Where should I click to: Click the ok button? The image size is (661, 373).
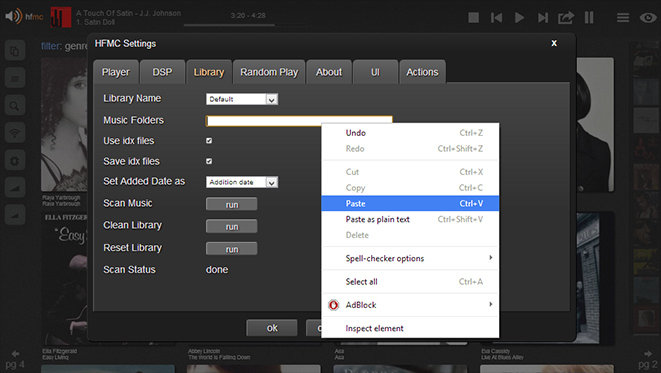tap(272, 328)
